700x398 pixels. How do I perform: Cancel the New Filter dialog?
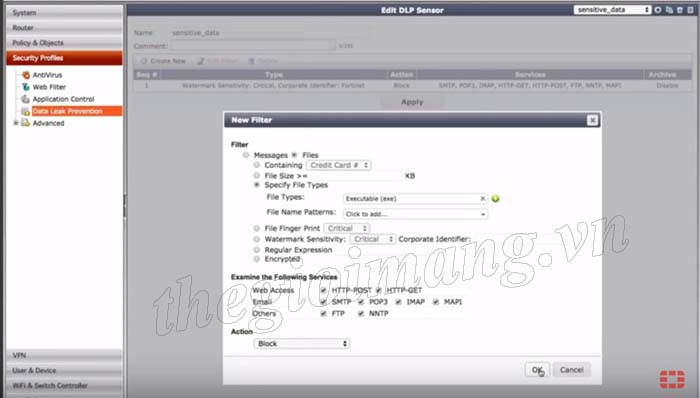click(572, 370)
